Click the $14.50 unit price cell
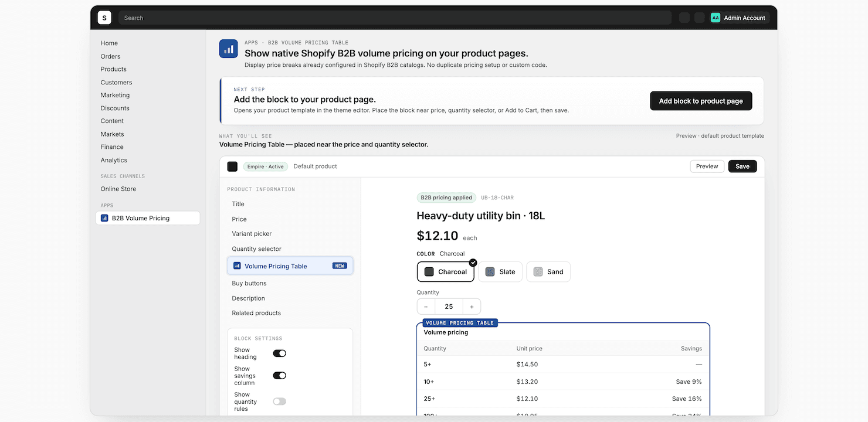This screenshot has width=868, height=422. [x=527, y=364]
